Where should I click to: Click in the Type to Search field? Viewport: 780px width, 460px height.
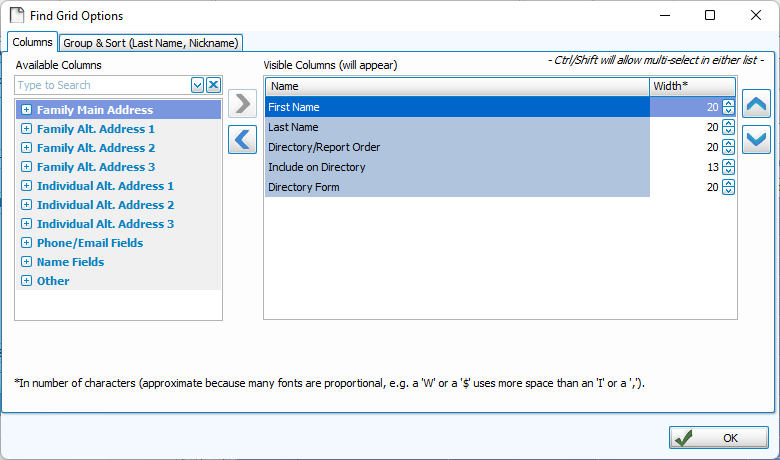[x=100, y=85]
